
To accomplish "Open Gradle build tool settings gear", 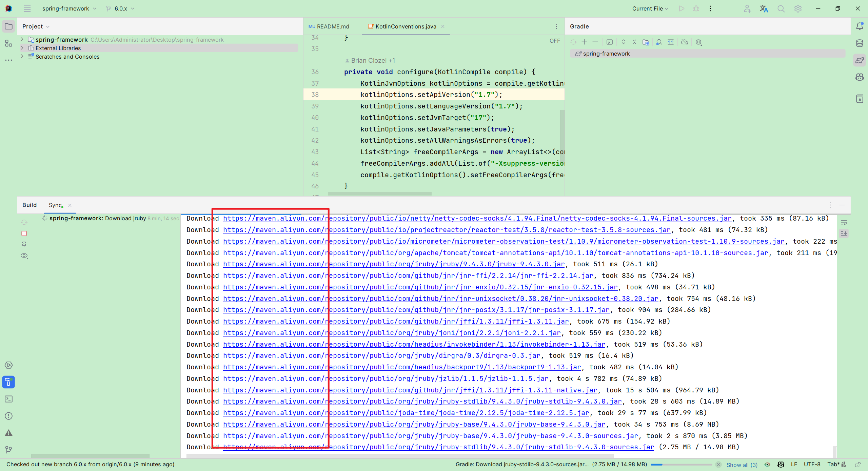I will click(x=698, y=42).
